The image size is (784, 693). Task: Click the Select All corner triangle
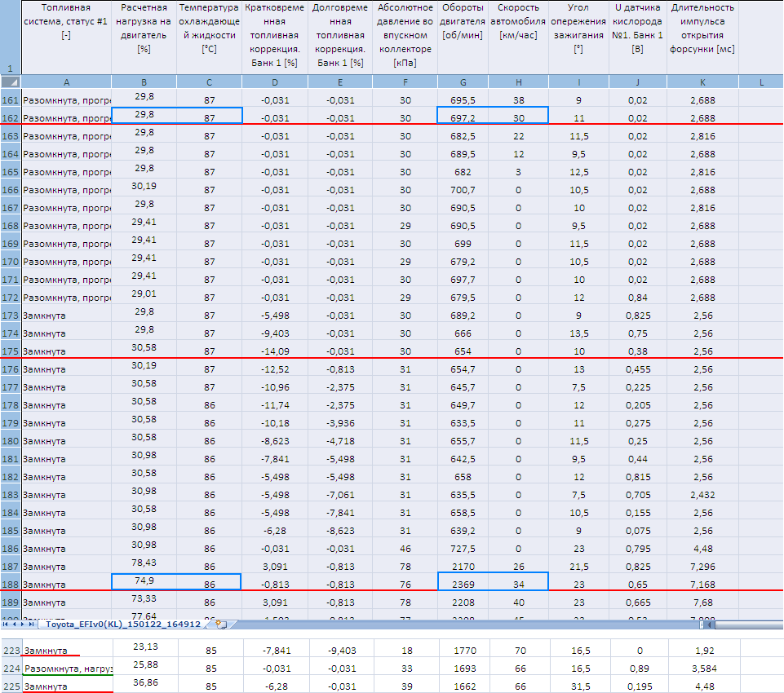tap(11, 82)
